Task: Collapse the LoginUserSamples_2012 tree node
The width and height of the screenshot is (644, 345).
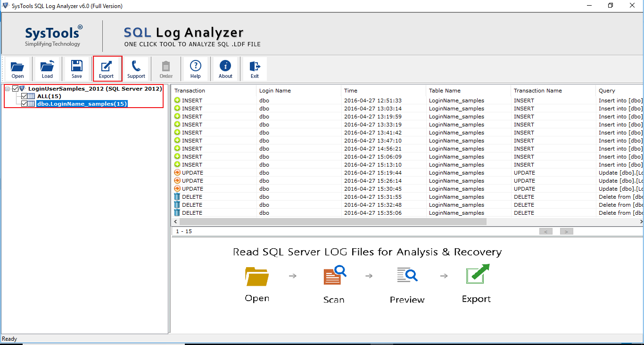Action: click(8, 89)
